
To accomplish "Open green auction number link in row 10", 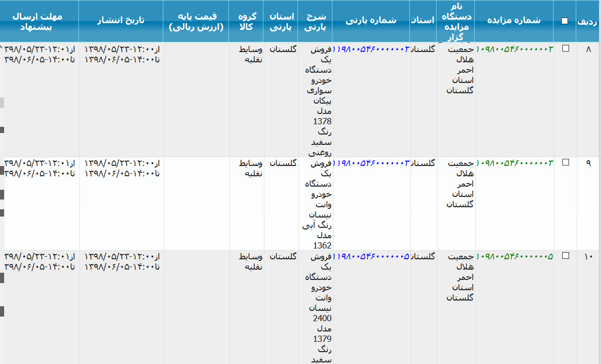I will 514,256.
